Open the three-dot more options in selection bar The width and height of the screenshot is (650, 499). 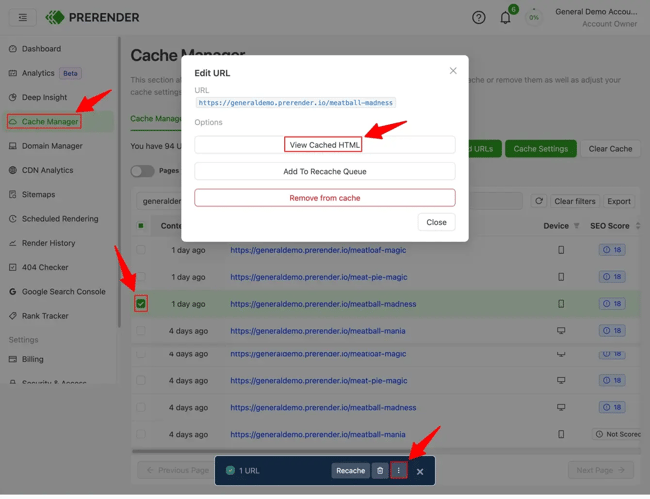point(398,471)
